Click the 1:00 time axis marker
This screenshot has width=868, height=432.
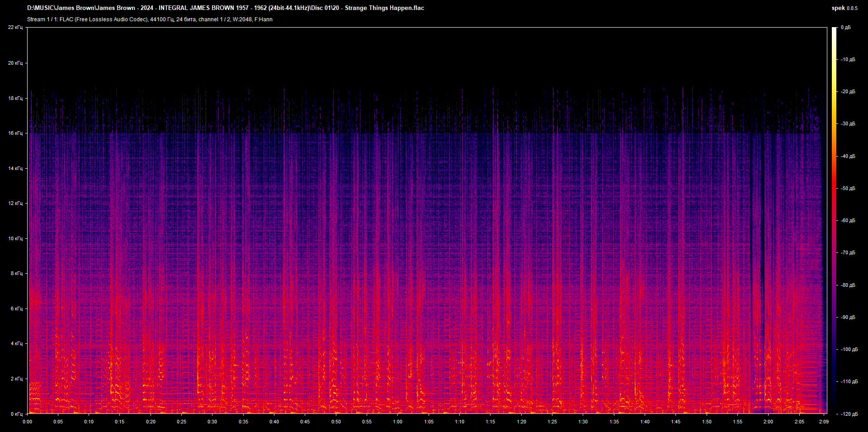point(397,422)
